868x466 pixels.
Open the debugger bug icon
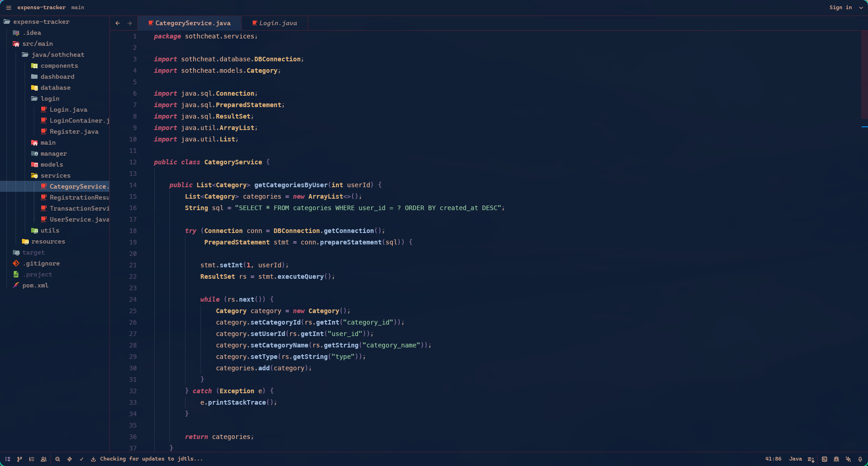click(x=836, y=459)
